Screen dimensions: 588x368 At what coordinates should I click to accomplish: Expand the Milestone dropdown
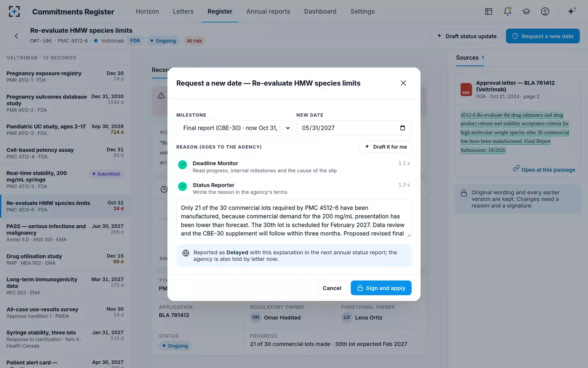[234, 128]
